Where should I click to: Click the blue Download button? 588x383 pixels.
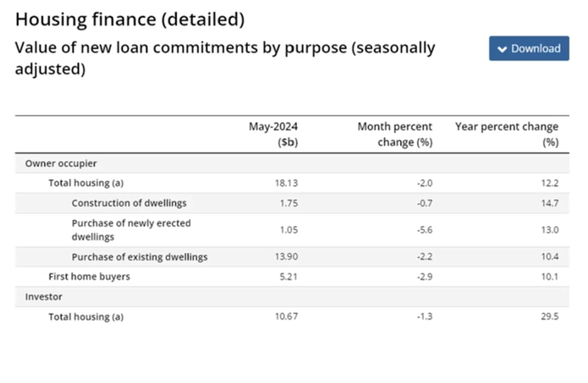tap(529, 48)
